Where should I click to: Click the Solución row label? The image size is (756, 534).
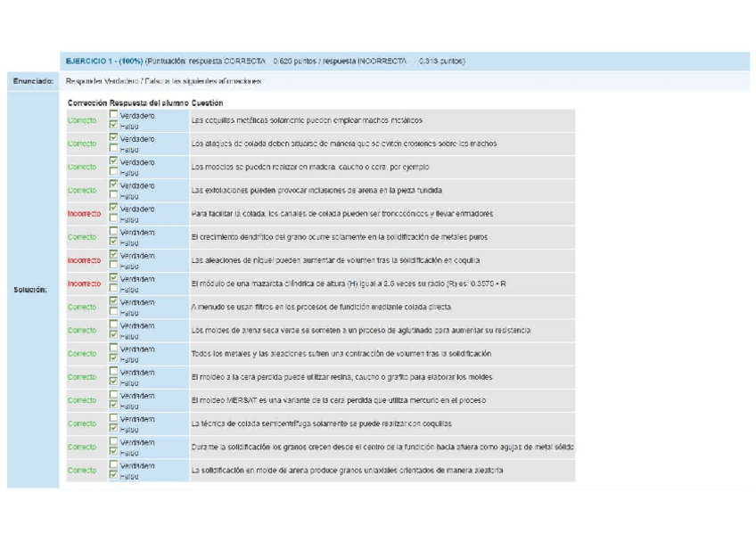(31, 290)
